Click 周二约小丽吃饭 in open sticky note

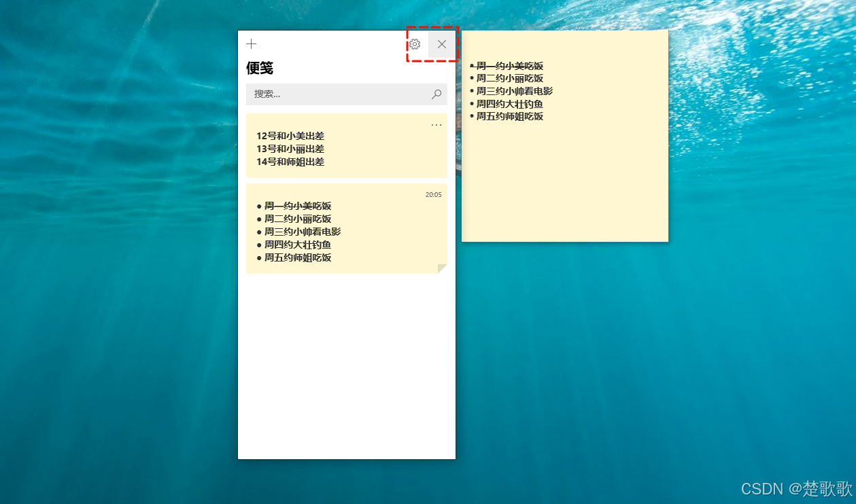pos(510,78)
